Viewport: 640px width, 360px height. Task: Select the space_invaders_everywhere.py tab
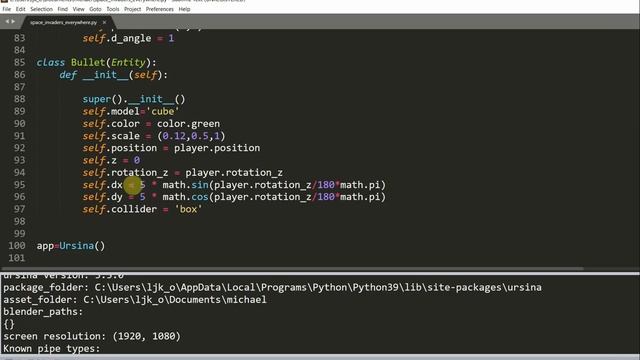(x=63, y=22)
